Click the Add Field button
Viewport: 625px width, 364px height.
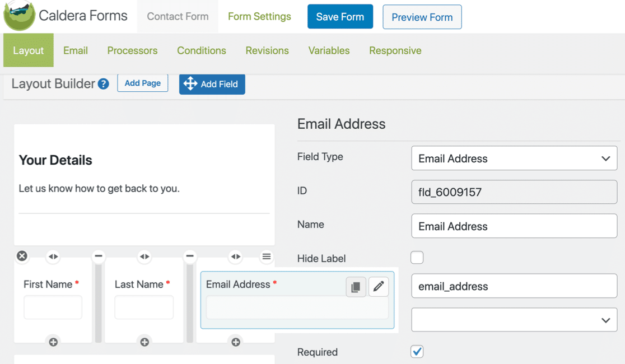(x=212, y=84)
